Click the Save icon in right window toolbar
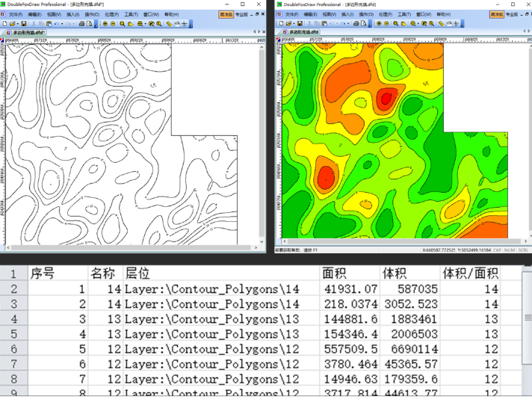The height and width of the screenshot is (405, 532). tap(299, 24)
